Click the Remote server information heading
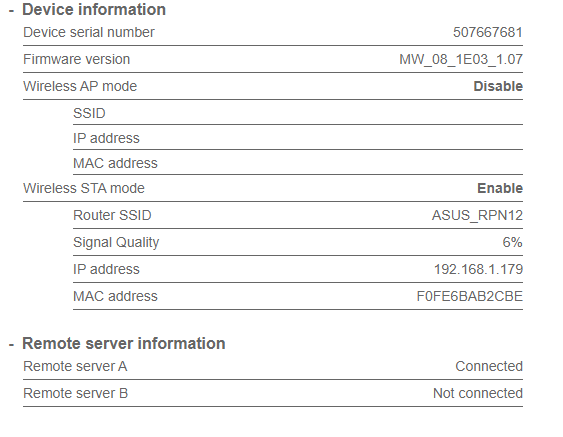 click(124, 344)
